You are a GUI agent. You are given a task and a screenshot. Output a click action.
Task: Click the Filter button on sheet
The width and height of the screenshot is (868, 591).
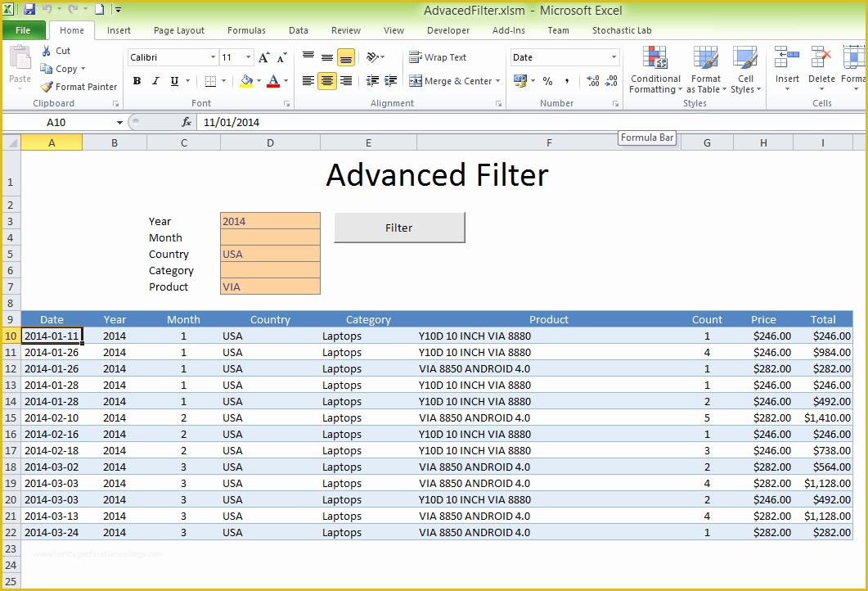click(399, 228)
